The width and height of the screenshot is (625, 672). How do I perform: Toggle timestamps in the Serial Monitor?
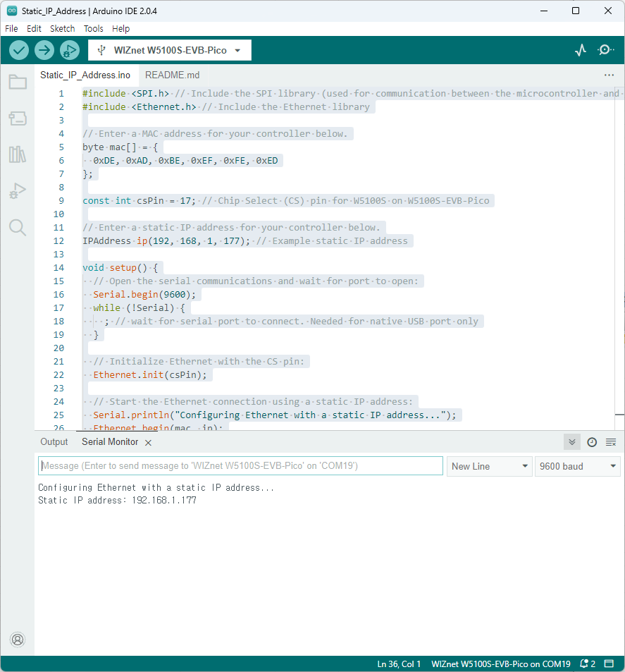[591, 441]
